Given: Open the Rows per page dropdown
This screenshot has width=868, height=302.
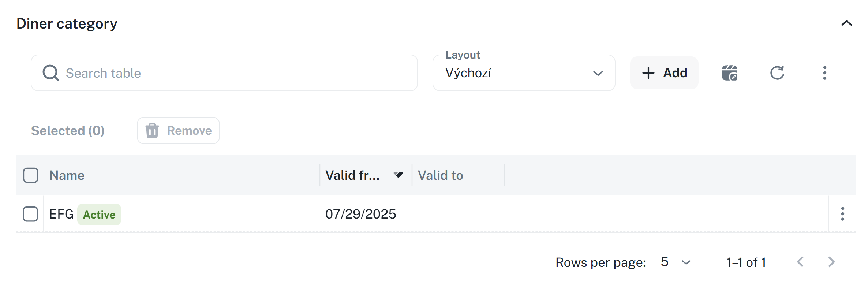Looking at the screenshot, I should click(676, 262).
